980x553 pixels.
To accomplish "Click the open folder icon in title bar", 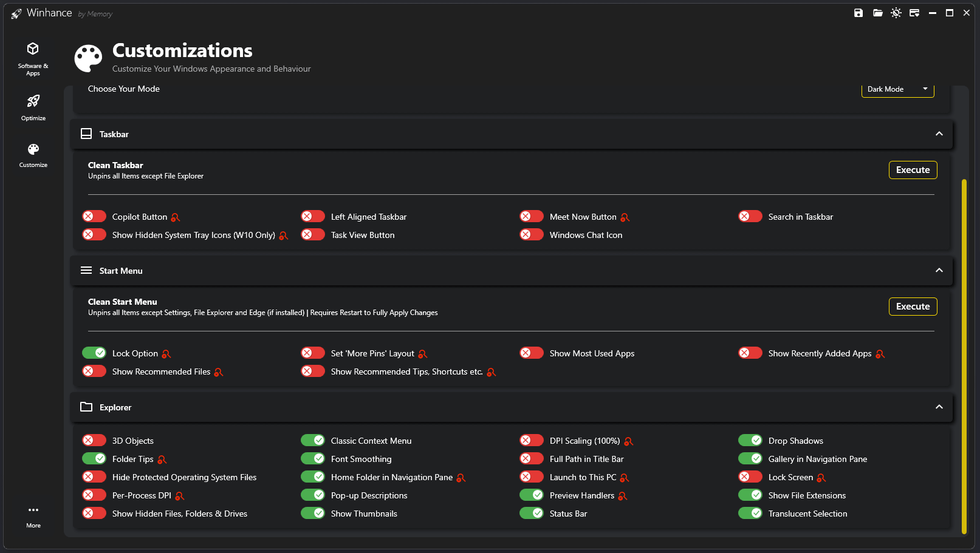I will click(877, 13).
